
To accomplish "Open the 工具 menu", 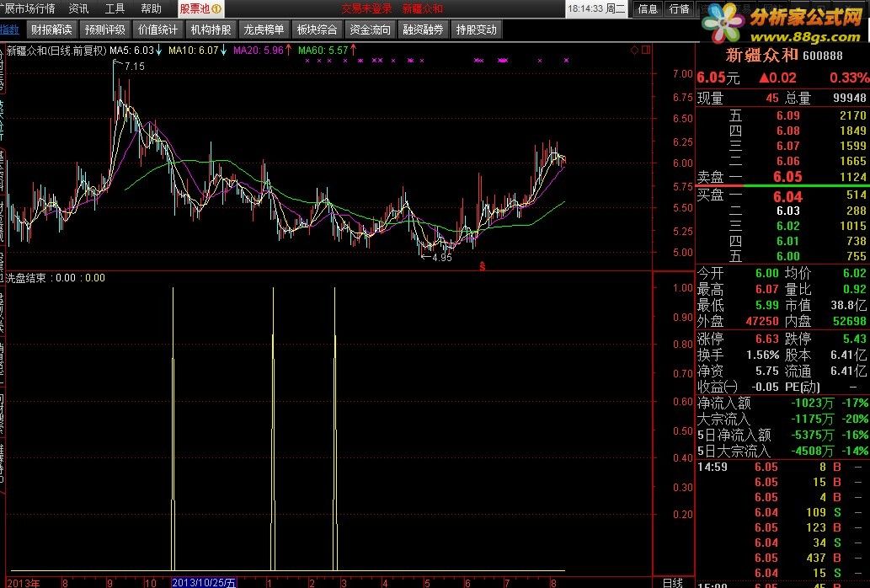I will coord(115,9).
